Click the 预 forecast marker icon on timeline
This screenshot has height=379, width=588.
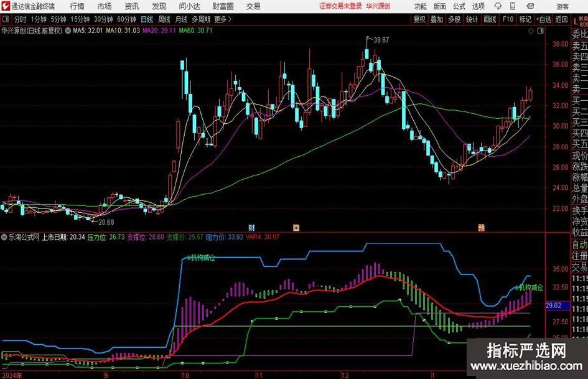[x=481, y=227]
